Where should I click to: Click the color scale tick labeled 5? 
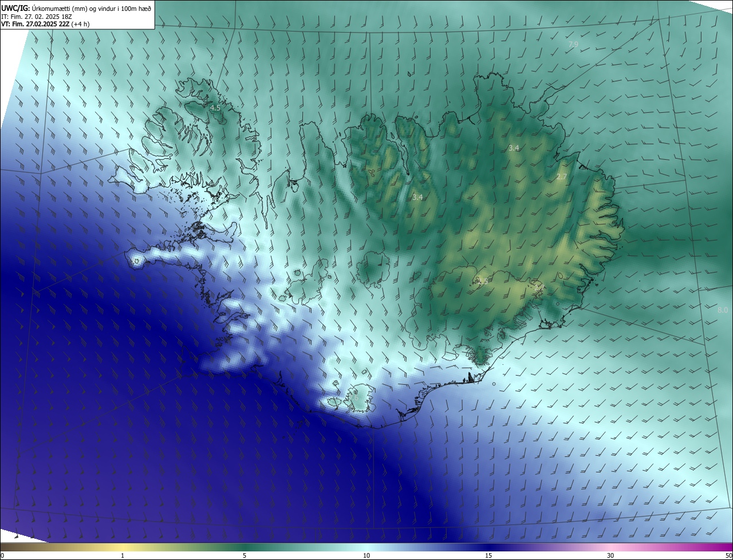click(245, 555)
